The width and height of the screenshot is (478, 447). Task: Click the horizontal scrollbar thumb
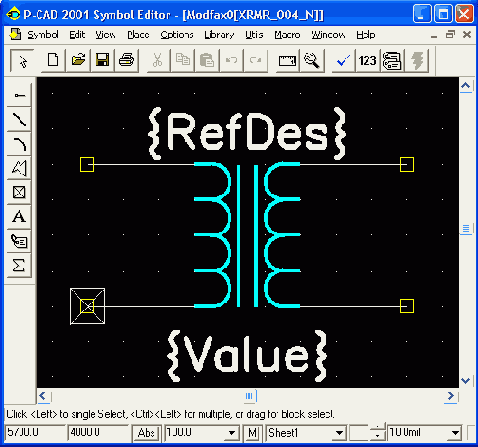pos(250,396)
